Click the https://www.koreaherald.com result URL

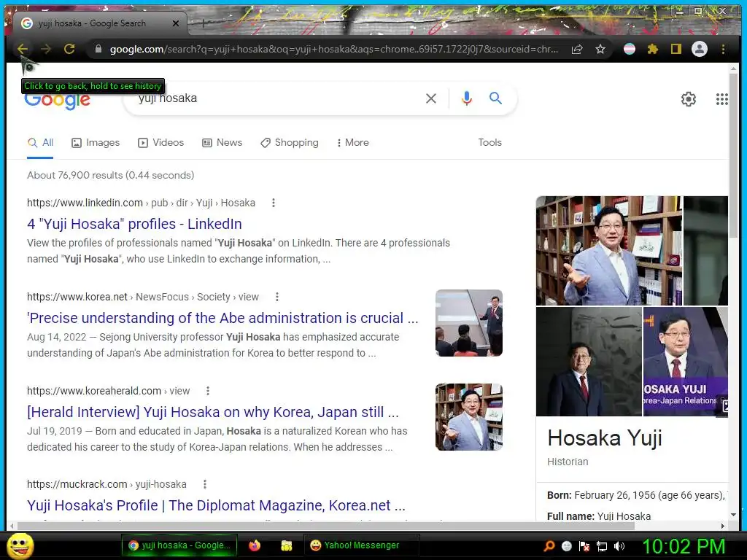click(x=94, y=391)
